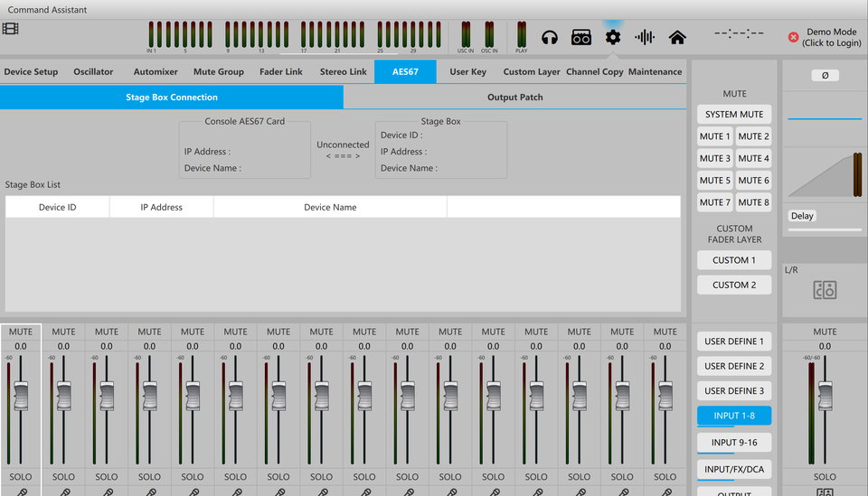The image size is (868, 496).
Task: Click the third channel fader handle
Action: (107, 395)
